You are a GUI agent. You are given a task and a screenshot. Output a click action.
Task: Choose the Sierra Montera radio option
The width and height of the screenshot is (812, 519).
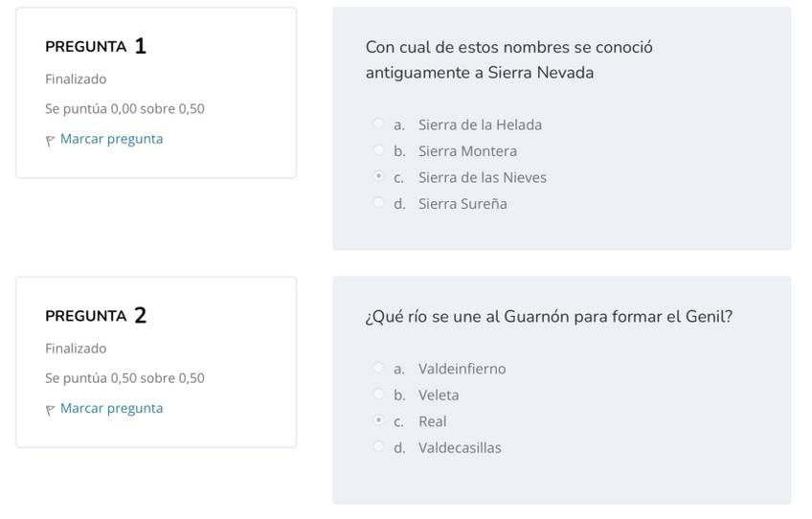[x=378, y=150]
